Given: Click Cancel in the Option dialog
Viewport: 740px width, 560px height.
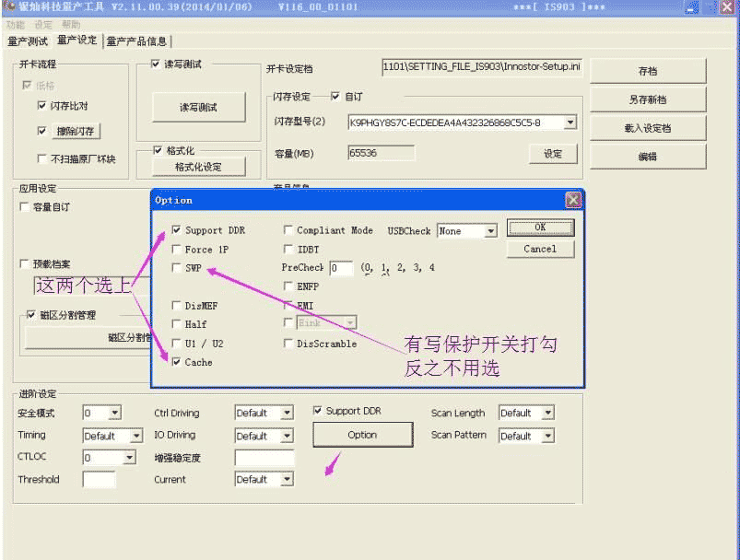Looking at the screenshot, I should pos(540,249).
